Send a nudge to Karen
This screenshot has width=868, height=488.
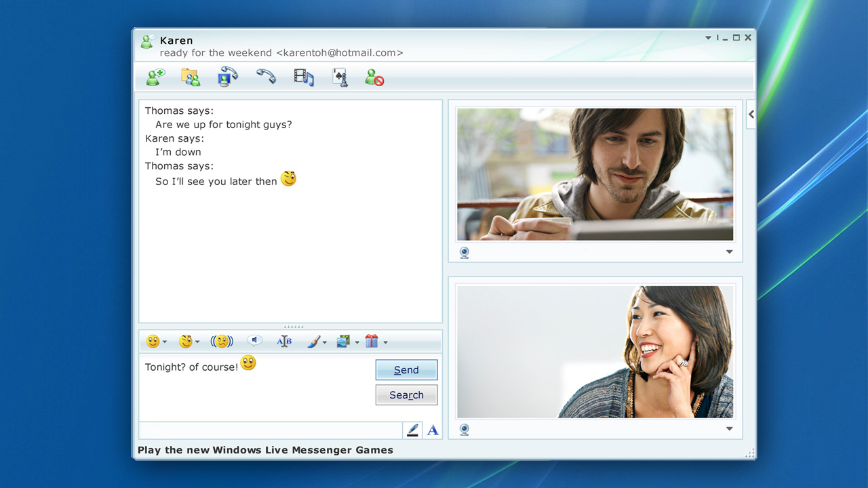(x=222, y=341)
